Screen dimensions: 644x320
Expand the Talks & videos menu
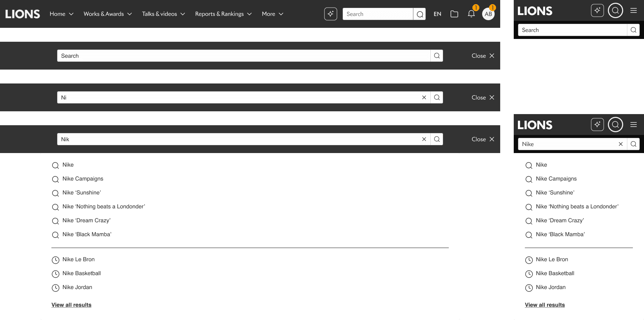pyautogui.click(x=163, y=14)
